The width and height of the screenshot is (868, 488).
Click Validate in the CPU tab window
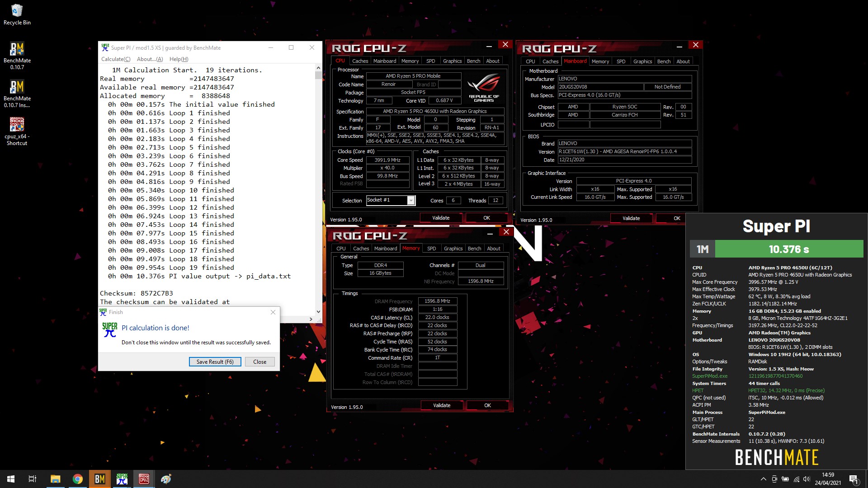[x=441, y=218]
